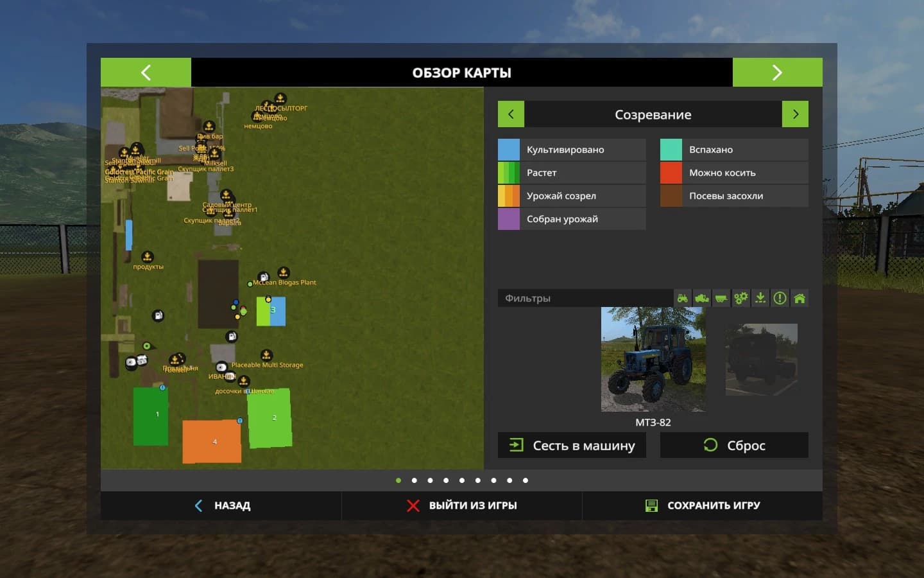Click the red X quit game icon
The height and width of the screenshot is (578, 924).
pyautogui.click(x=413, y=505)
